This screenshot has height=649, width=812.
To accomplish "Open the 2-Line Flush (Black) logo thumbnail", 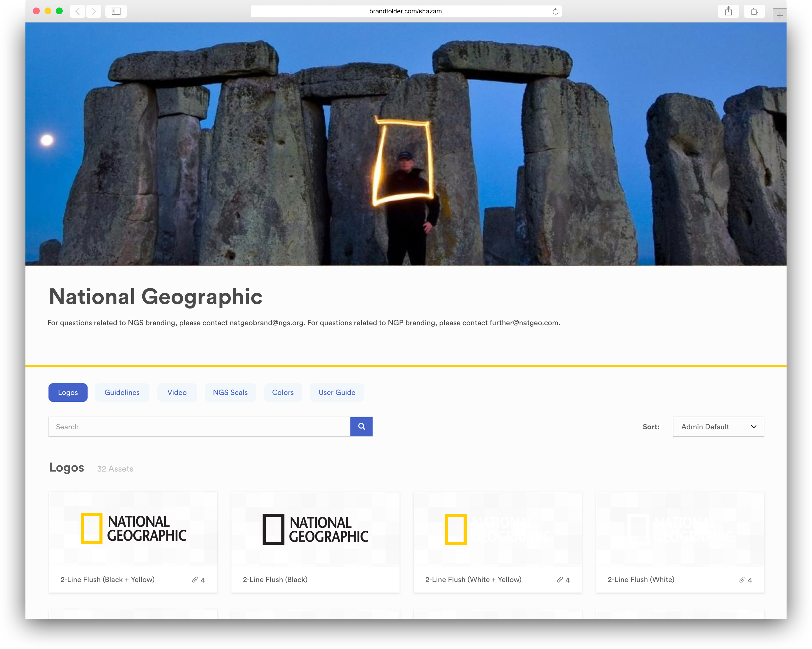I will [315, 528].
